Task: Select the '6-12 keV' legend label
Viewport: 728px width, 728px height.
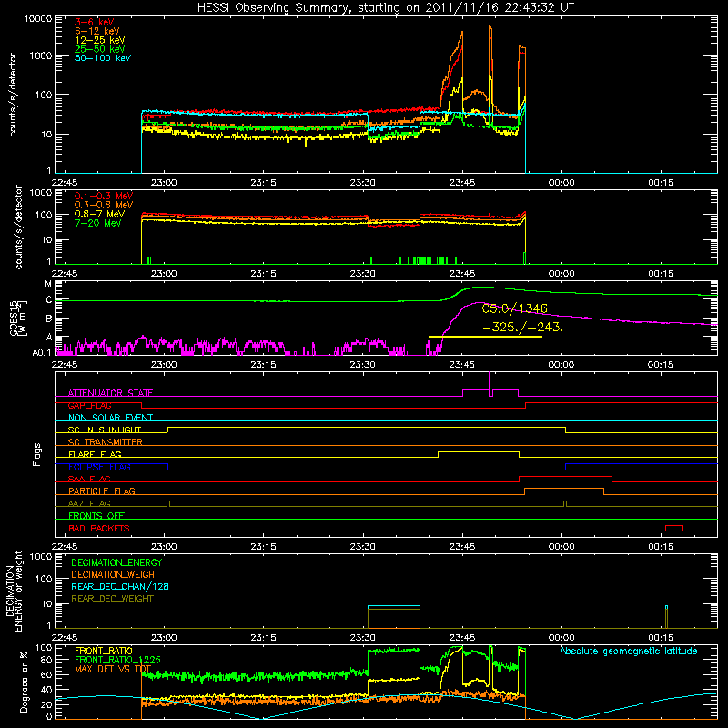Action: (96, 31)
